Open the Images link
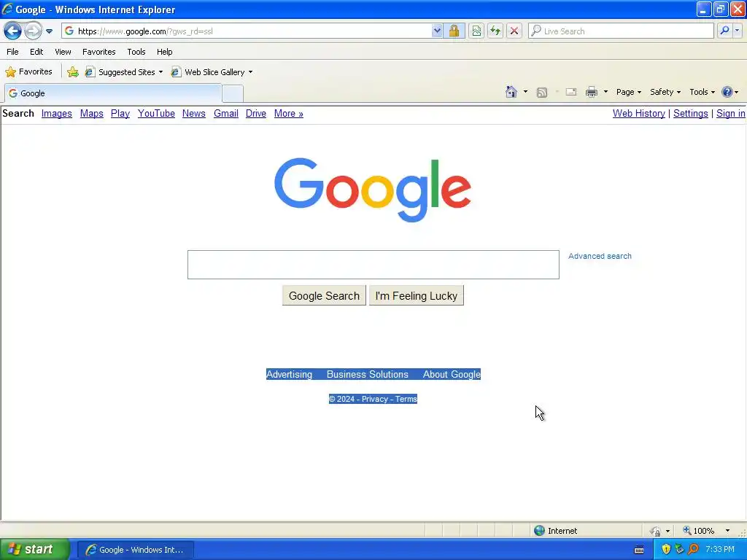 [x=57, y=113]
